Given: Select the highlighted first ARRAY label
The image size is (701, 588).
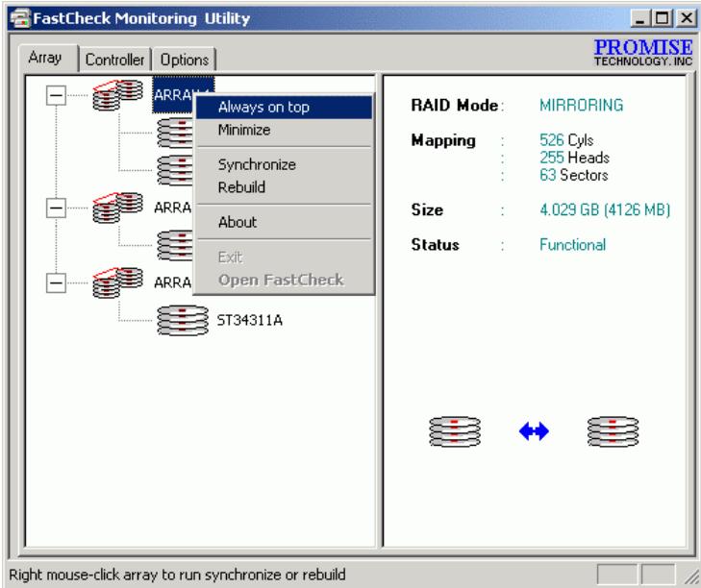Looking at the screenshot, I should click(174, 95).
